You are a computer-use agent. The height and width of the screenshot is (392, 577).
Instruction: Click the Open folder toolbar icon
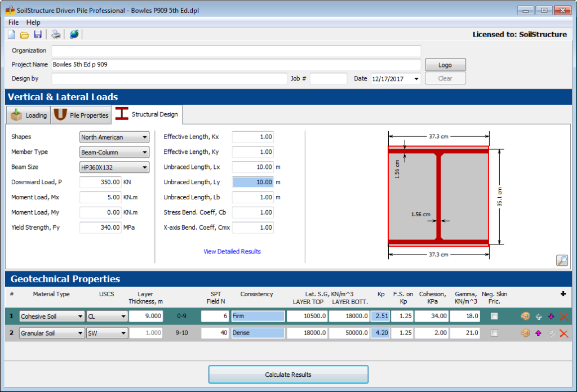25,35
